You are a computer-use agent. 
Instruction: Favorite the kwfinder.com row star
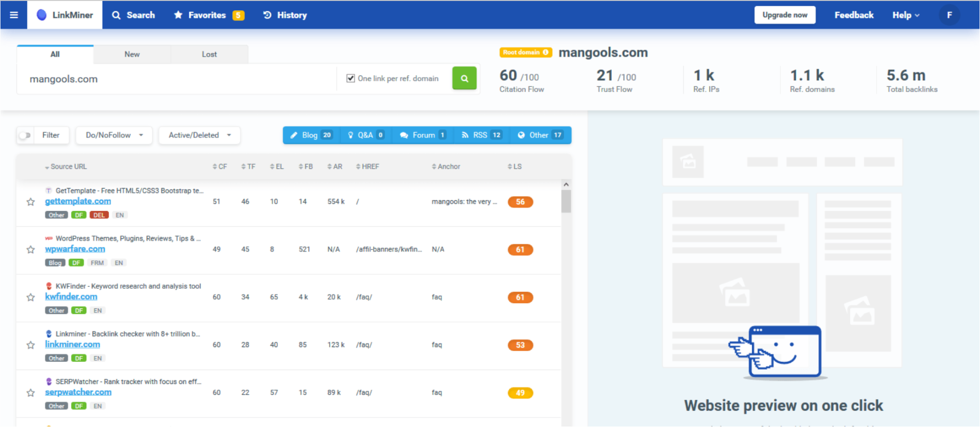[31, 297]
